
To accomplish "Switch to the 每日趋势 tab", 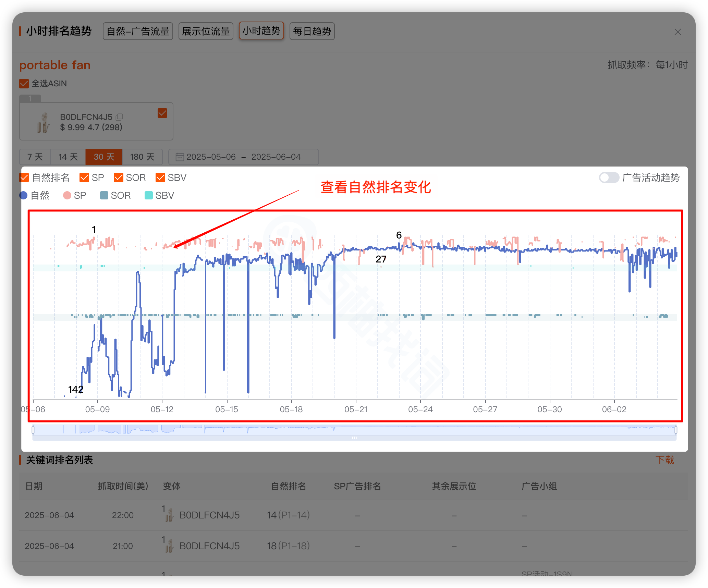I will pyautogui.click(x=312, y=31).
